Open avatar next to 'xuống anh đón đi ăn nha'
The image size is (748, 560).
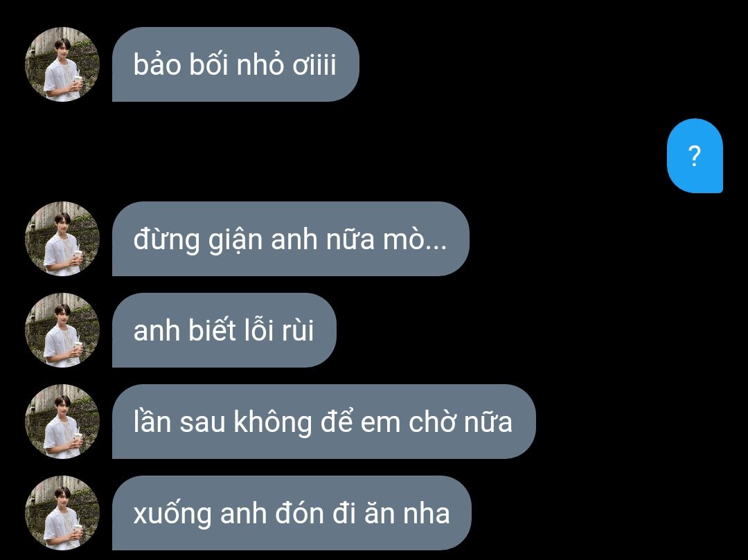click(62, 514)
